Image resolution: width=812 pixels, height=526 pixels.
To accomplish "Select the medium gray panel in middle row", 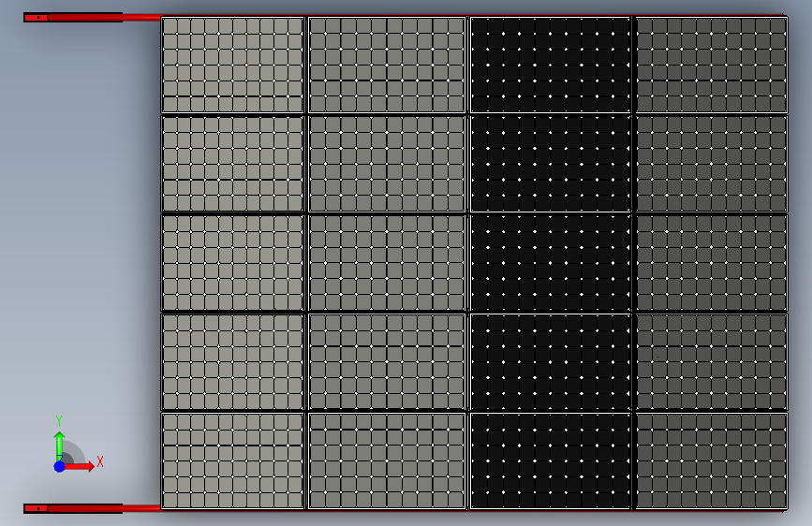I will click(387, 263).
